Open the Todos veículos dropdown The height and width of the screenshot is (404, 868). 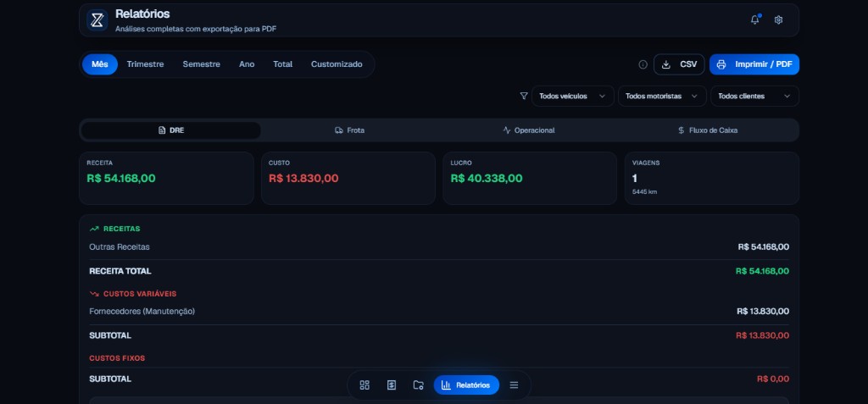point(573,96)
